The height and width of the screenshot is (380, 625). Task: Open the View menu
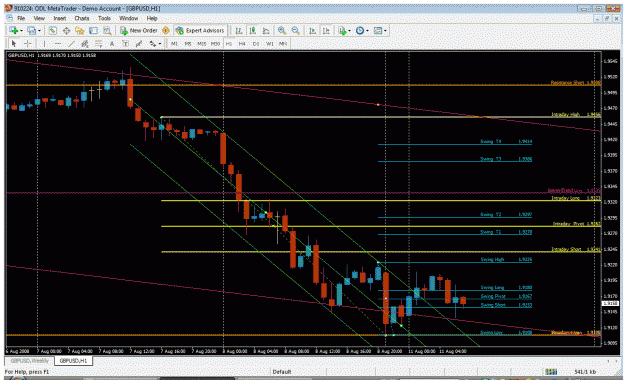pyautogui.click(x=39, y=18)
